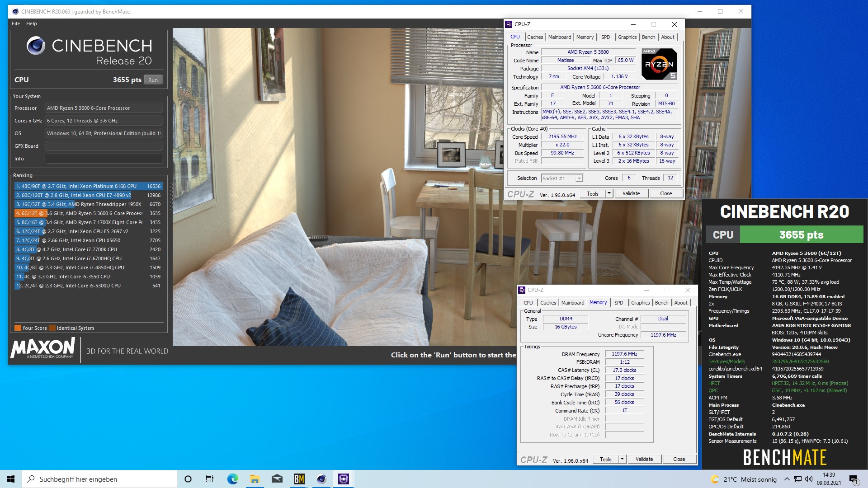Click the Processor name field in Cinebench
The width and height of the screenshot is (868, 488).
click(104, 108)
